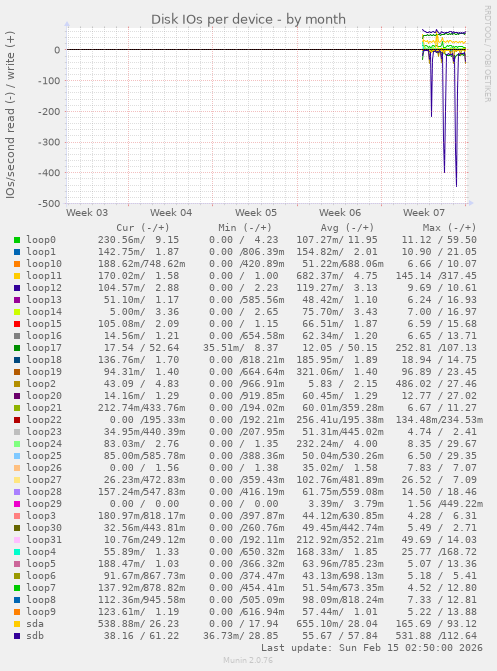Select the 'loop11' device name
497x671 pixels.
(x=44, y=276)
